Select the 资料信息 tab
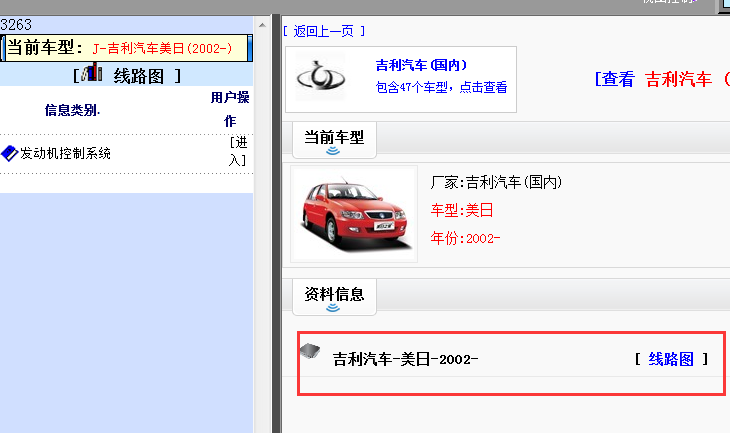 tap(334, 297)
